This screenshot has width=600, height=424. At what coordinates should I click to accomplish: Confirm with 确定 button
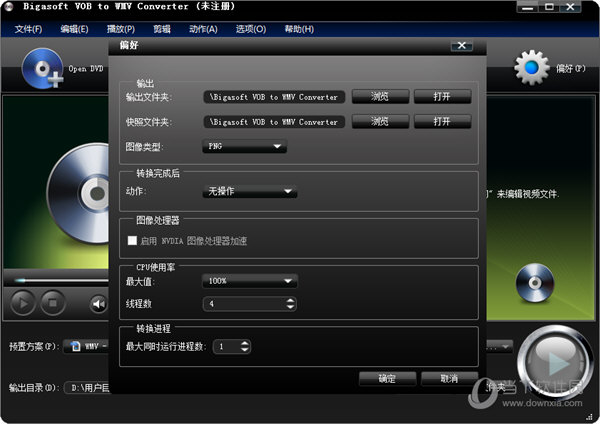click(387, 379)
